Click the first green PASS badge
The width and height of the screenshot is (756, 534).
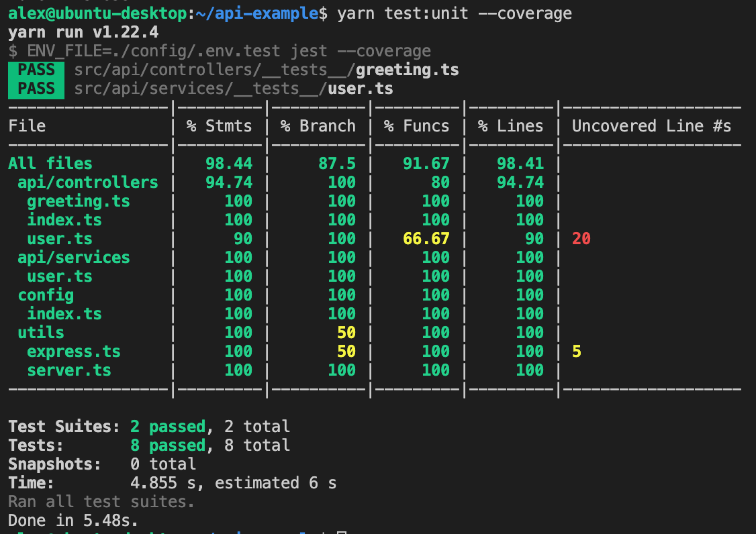point(36,70)
